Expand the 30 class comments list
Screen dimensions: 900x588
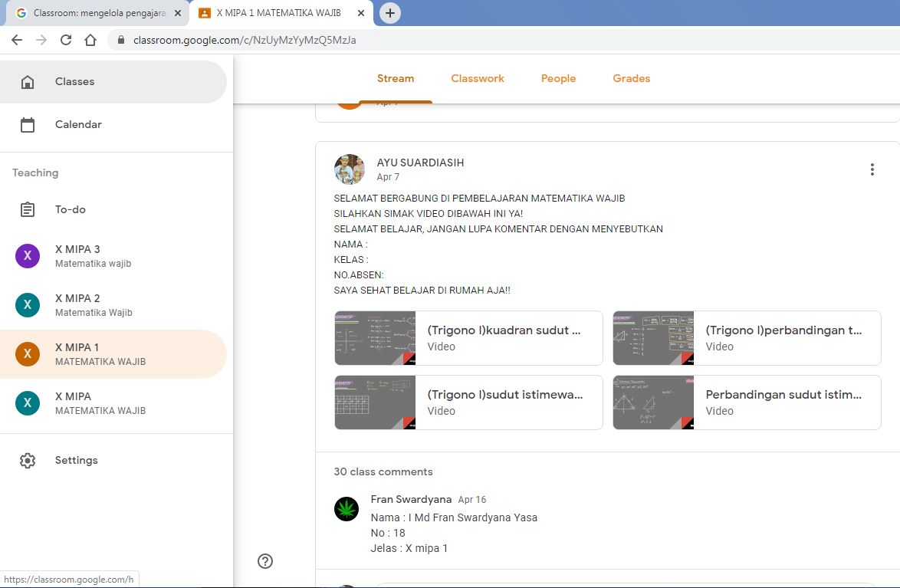coord(383,471)
